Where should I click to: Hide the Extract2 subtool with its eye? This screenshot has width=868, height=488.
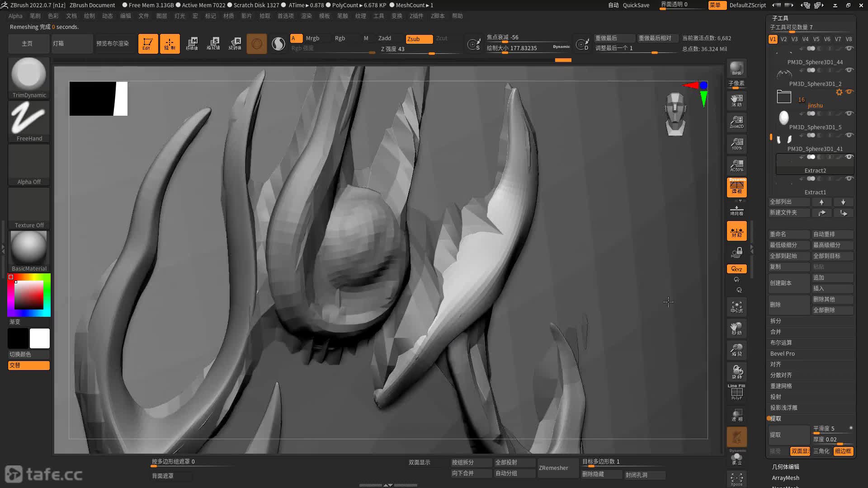click(x=849, y=157)
